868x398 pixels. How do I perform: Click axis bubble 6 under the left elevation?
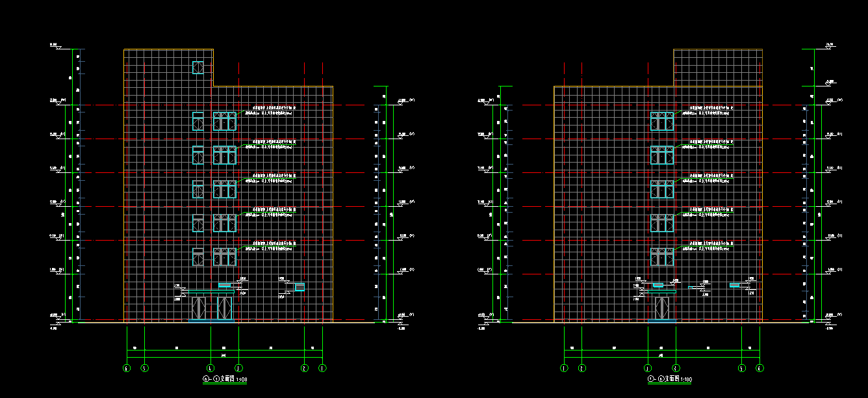coord(127,368)
